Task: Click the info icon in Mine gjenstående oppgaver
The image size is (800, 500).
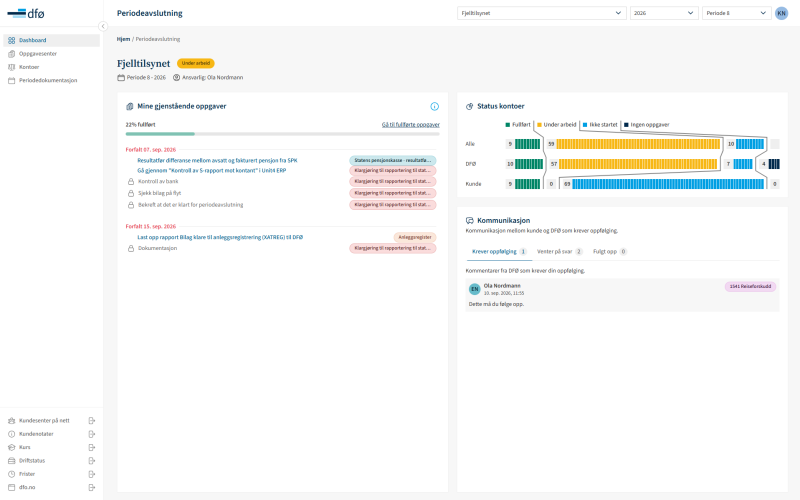Action: [434, 106]
